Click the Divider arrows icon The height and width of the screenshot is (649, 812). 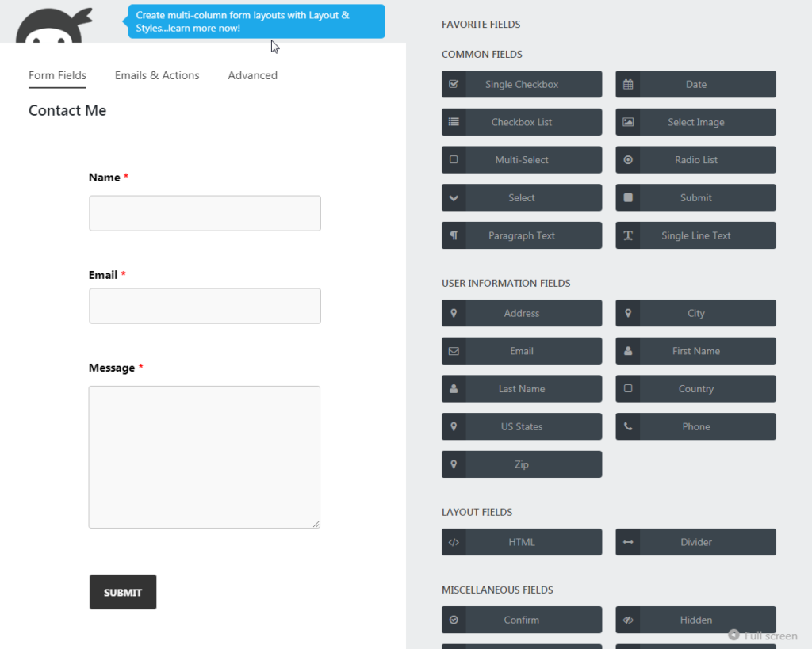628,542
